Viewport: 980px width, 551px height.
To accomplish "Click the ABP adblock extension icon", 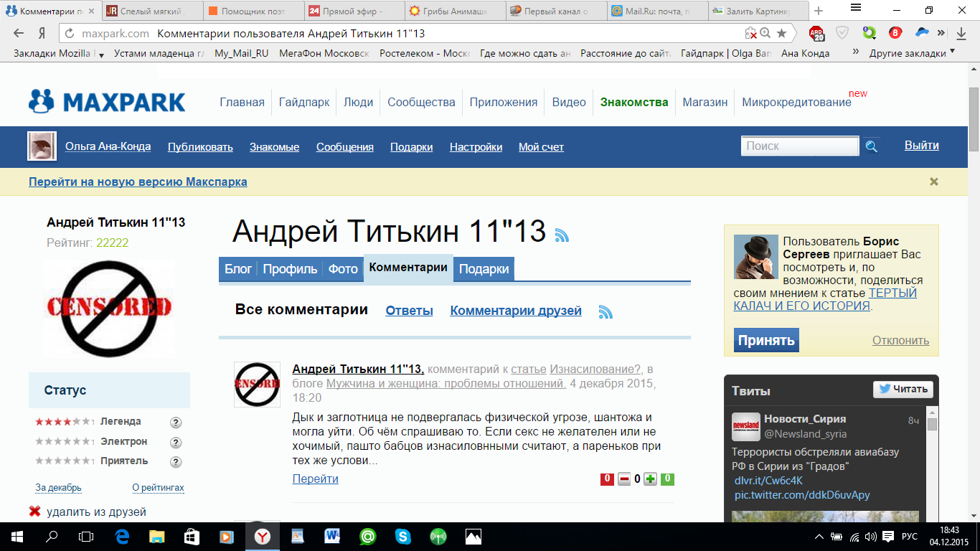I will pyautogui.click(x=816, y=33).
